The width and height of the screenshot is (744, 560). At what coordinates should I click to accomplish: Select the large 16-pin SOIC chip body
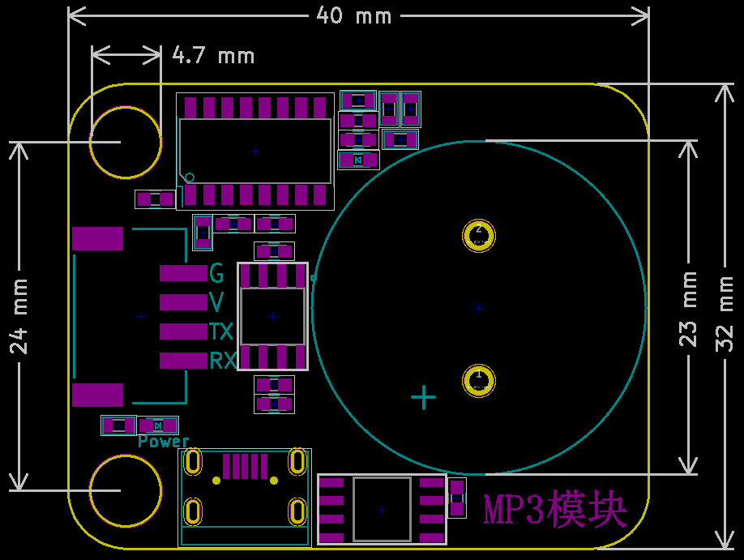[x=255, y=152]
